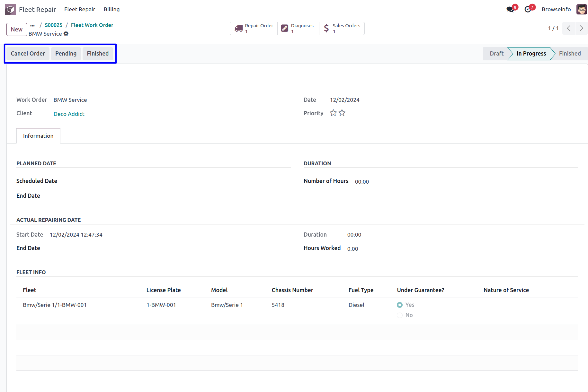Image resolution: width=588 pixels, height=392 pixels.
Task: Click the gear icon beside BMW Service
Action: [x=66, y=34]
